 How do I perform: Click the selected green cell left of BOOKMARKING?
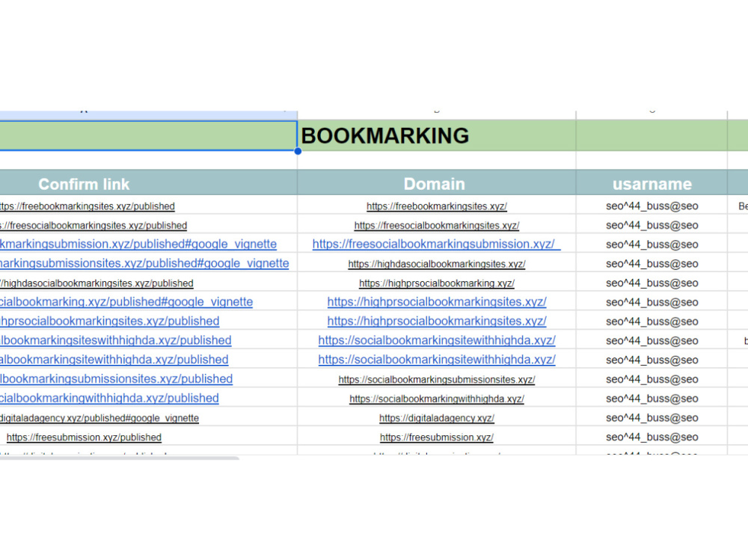tap(148, 136)
